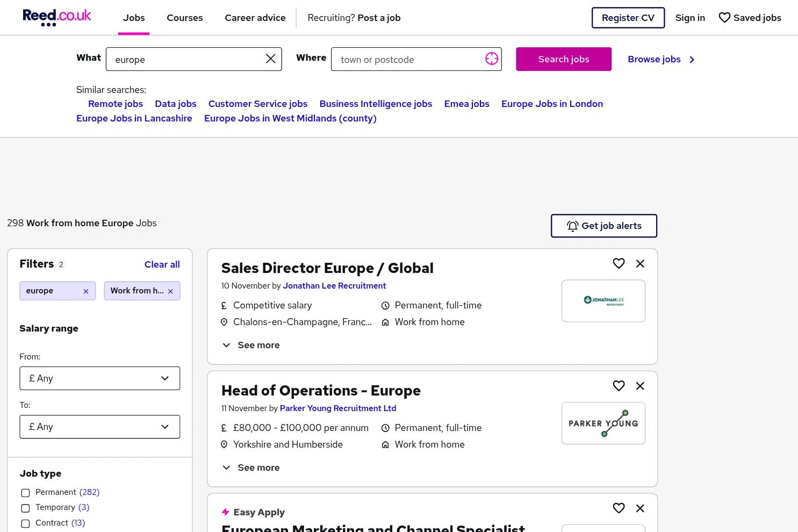This screenshot has height=532, width=798.
Task: Open Europe Jobs in Lancashire link
Action: tap(134, 118)
